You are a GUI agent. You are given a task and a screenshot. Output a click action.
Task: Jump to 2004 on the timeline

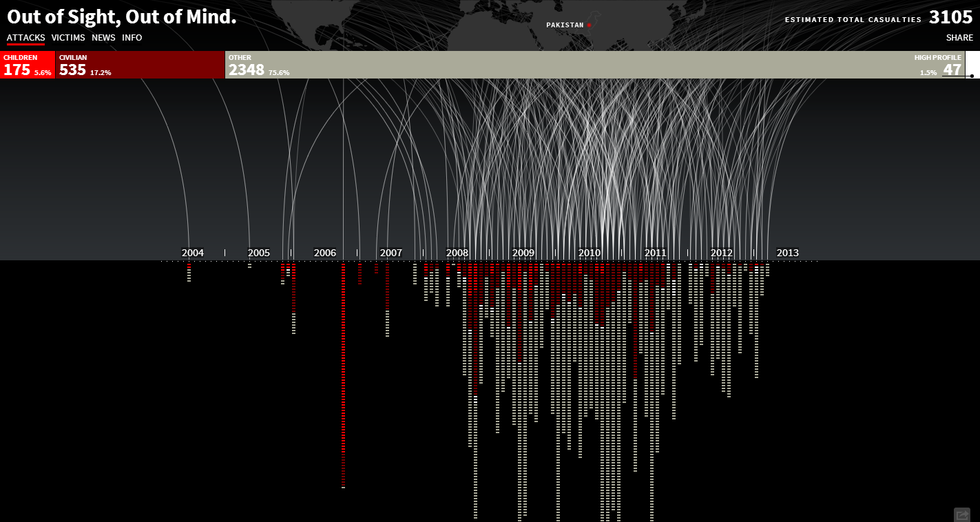[193, 253]
